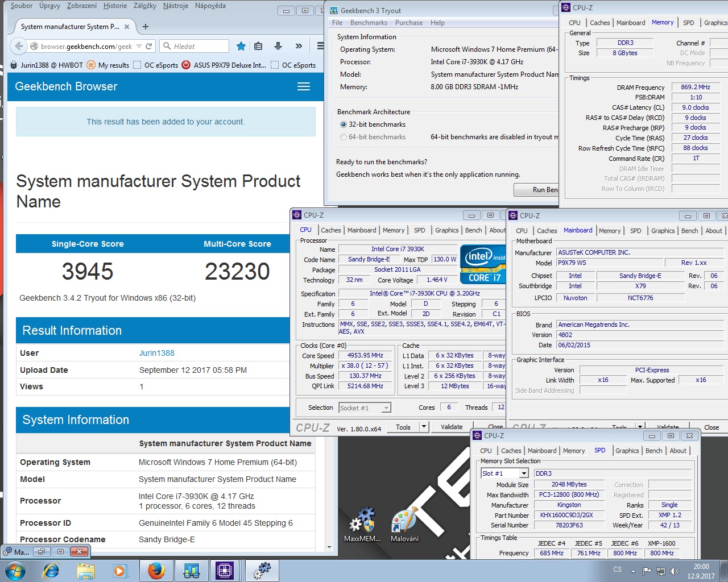Click the Hledat search field

[x=194, y=47]
